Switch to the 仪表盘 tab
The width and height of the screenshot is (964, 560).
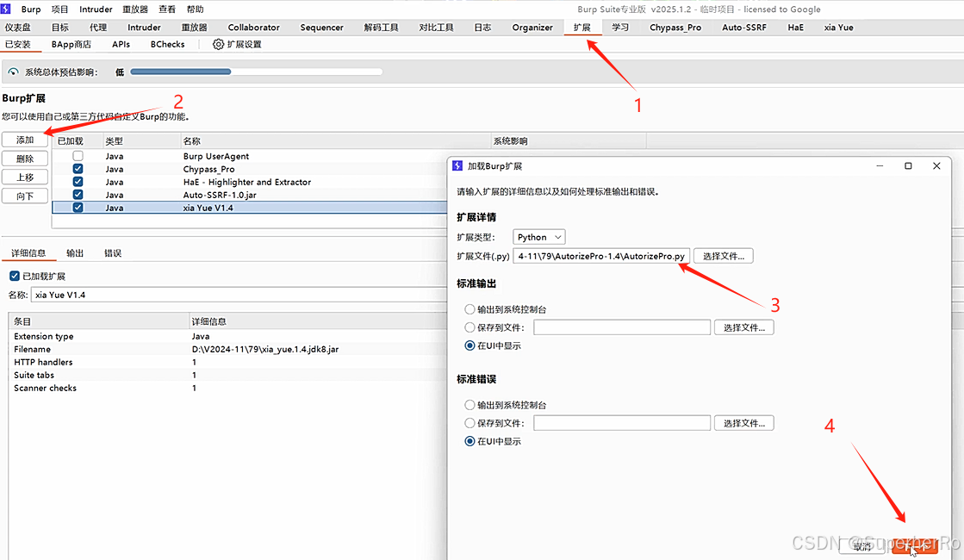tap(18, 28)
